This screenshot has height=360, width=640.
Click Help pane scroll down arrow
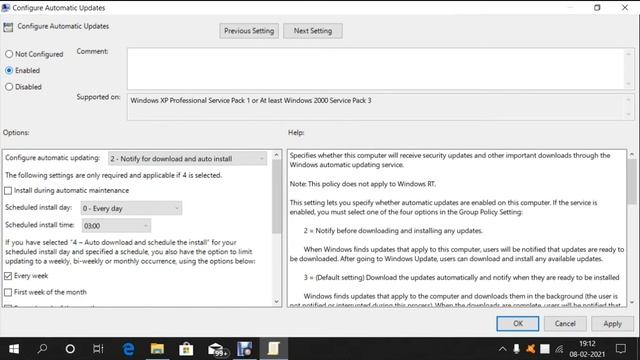[632, 302]
